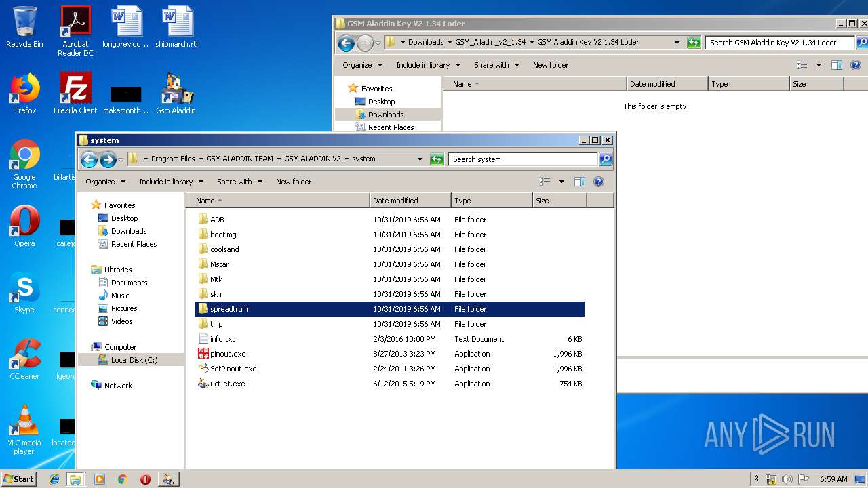This screenshot has width=868, height=488.
Task: Click the Back arrow in system window
Action: pyautogui.click(x=89, y=159)
